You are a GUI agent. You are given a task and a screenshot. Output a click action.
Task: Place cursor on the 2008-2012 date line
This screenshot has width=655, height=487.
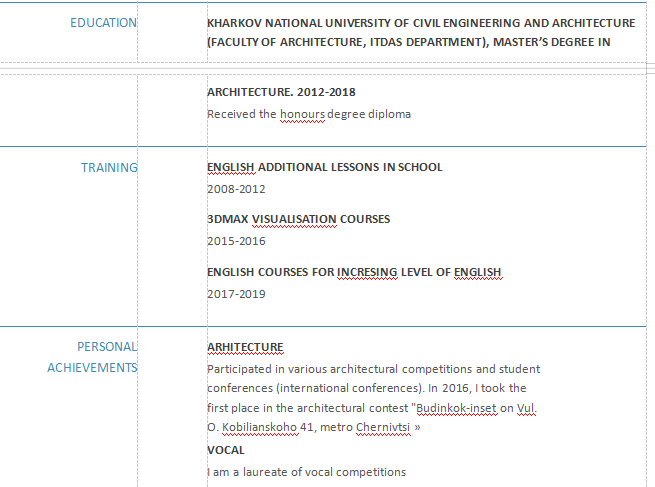[x=236, y=188]
